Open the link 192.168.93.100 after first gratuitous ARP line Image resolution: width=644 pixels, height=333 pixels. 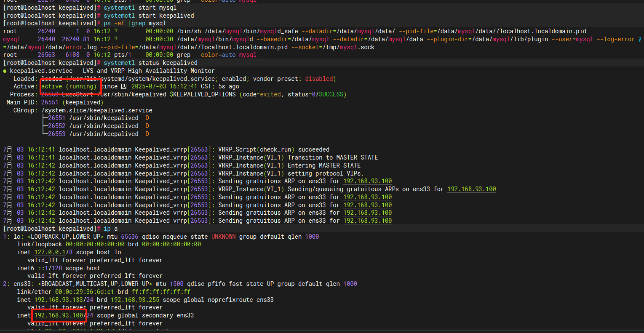367,181
